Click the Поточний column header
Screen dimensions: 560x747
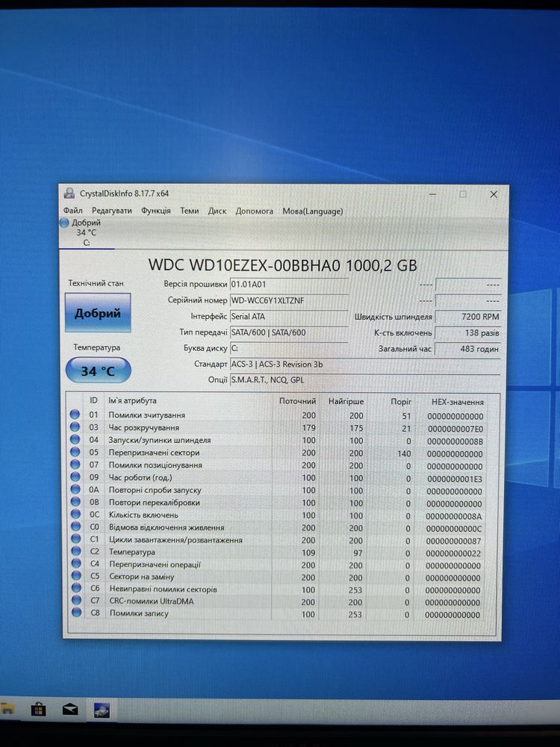(x=298, y=401)
